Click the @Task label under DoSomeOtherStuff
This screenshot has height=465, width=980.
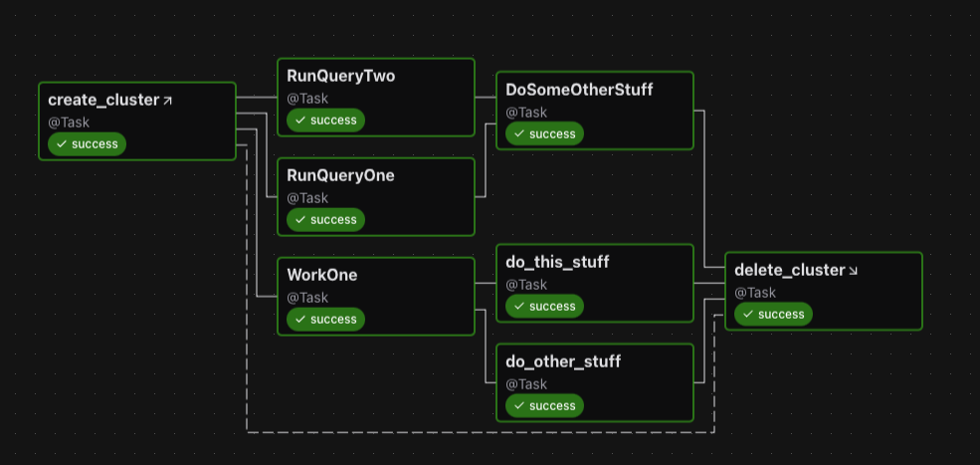pos(526,113)
